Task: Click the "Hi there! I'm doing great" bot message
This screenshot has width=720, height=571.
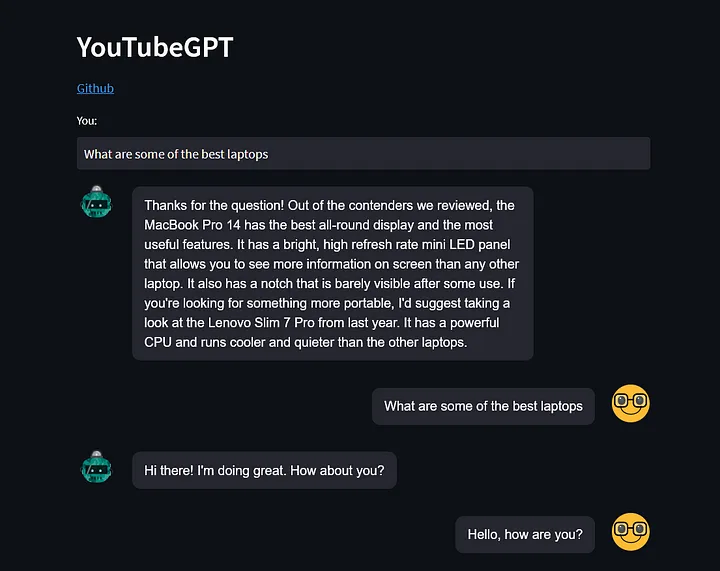Action: [264, 470]
